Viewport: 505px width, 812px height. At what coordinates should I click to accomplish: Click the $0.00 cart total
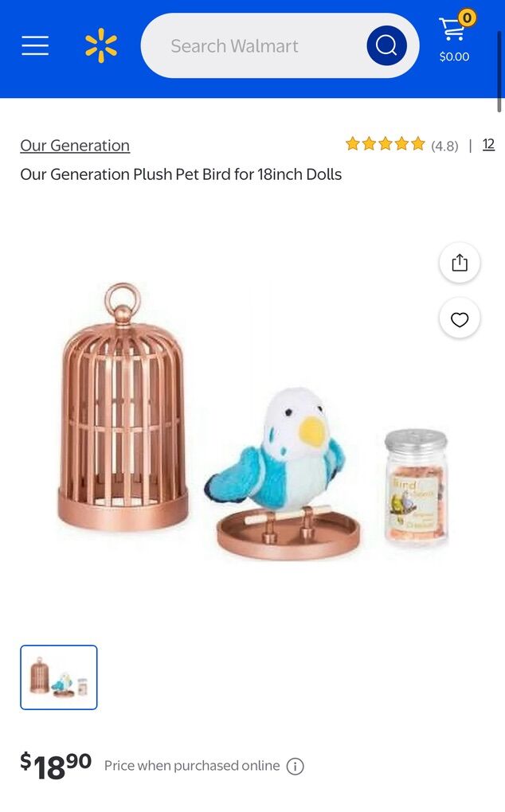click(454, 57)
